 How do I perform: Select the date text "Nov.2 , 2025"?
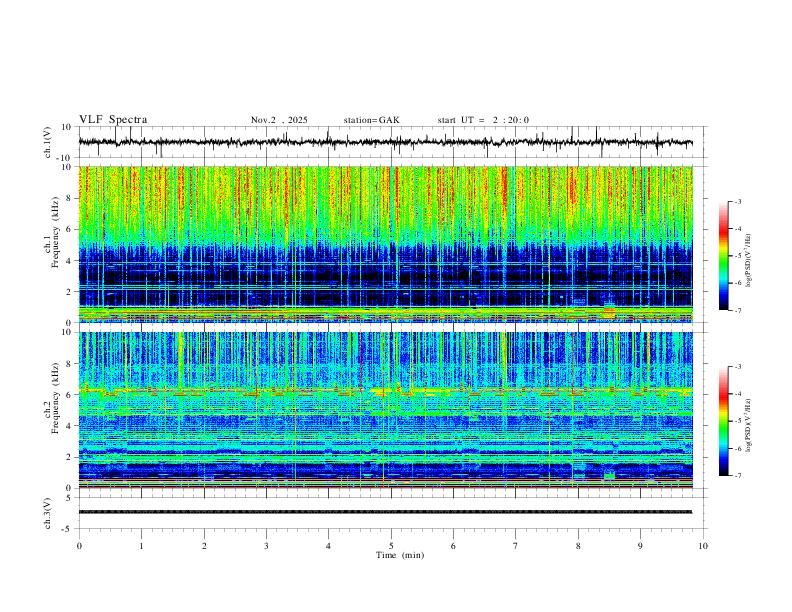pos(279,120)
